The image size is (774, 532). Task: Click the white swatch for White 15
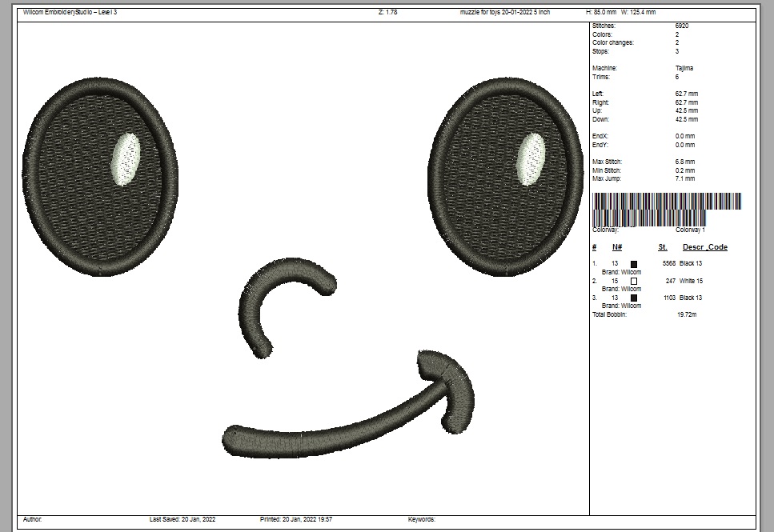click(634, 282)
